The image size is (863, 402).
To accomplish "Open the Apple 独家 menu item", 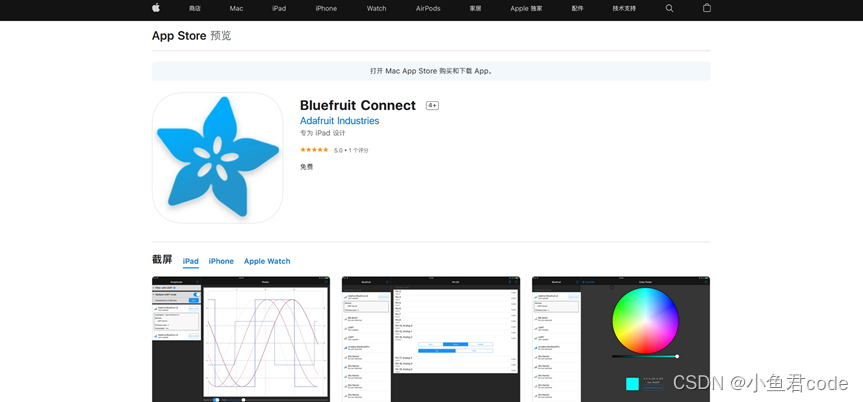I will coord(526,8).
